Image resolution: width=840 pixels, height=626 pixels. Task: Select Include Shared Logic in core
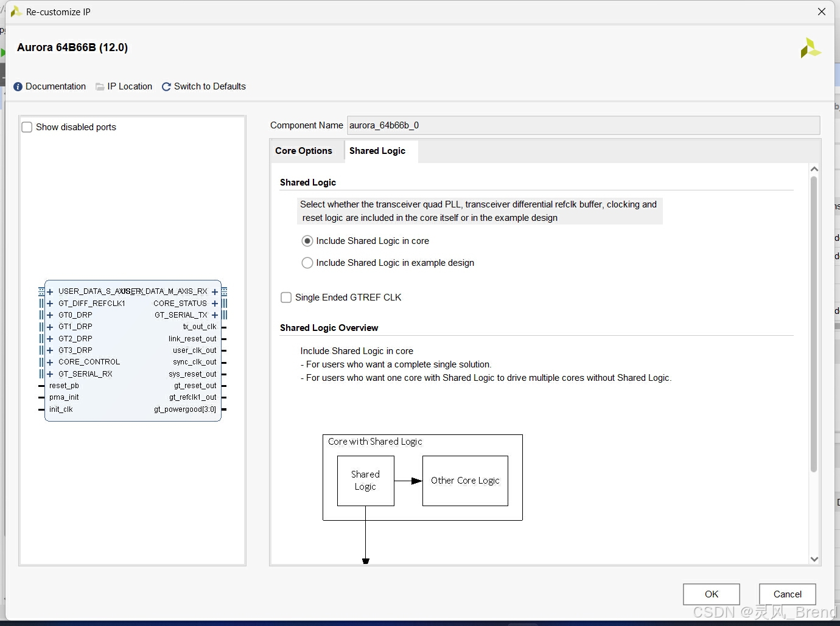307,241
